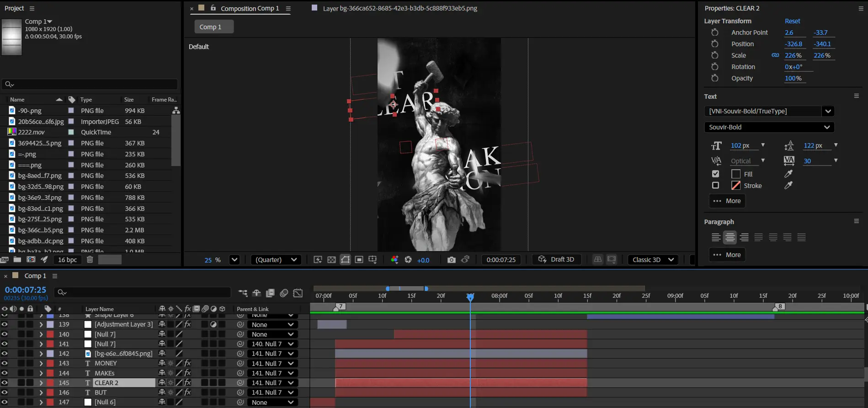Toggle the transparency grid in the viewer
This screenshot has width=868, height=408.
(331, 260)
